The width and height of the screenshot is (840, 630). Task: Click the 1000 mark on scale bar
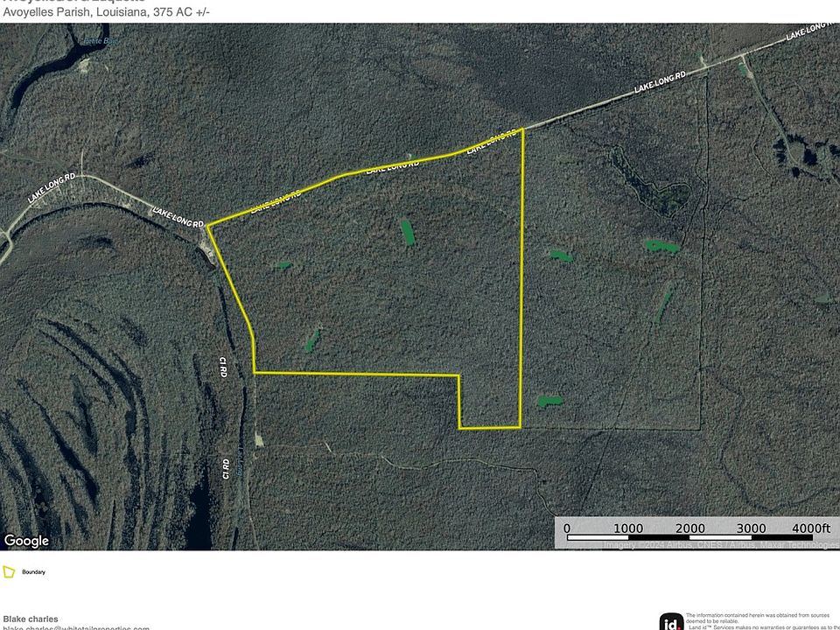click(627, 528)
